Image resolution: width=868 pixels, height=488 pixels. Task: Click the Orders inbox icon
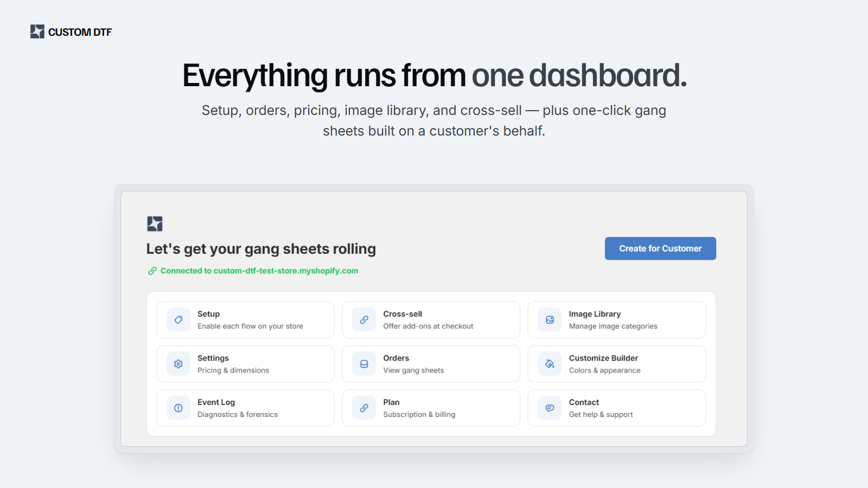tap(364, 364)
